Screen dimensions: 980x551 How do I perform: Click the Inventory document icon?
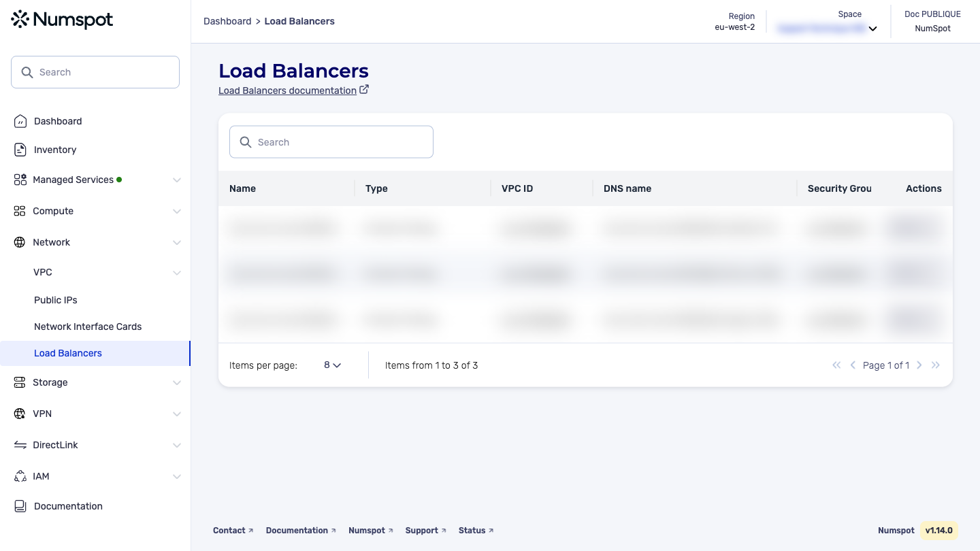(x=20, y=150)
